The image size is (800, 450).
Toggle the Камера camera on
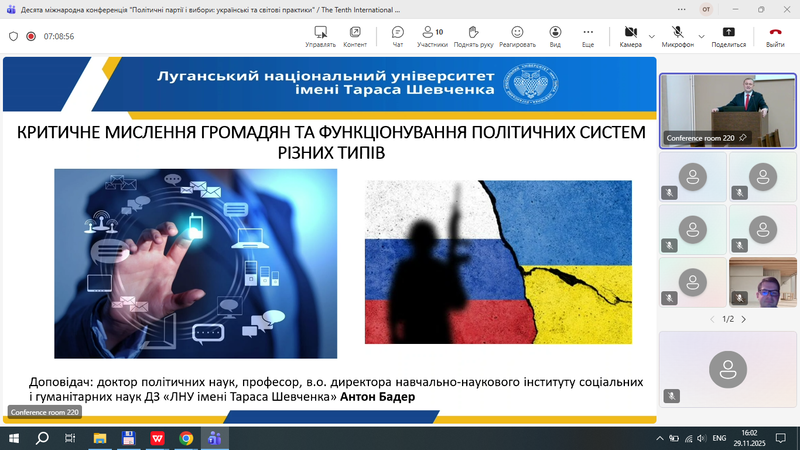point(630,34)
